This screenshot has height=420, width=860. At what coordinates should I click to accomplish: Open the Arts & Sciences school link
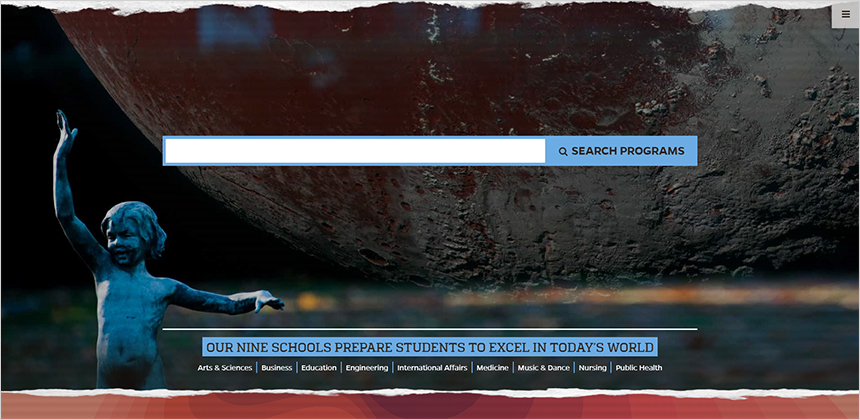pyautogui.click(x=225, y=368)
